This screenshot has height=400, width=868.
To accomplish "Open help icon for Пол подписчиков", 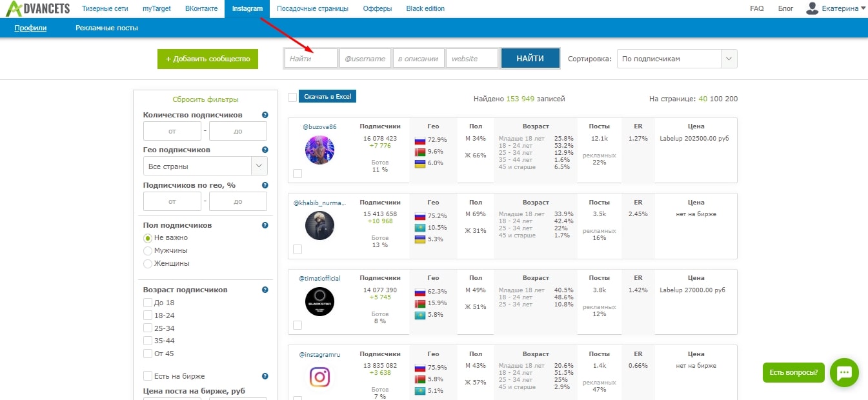I will 265,225.
